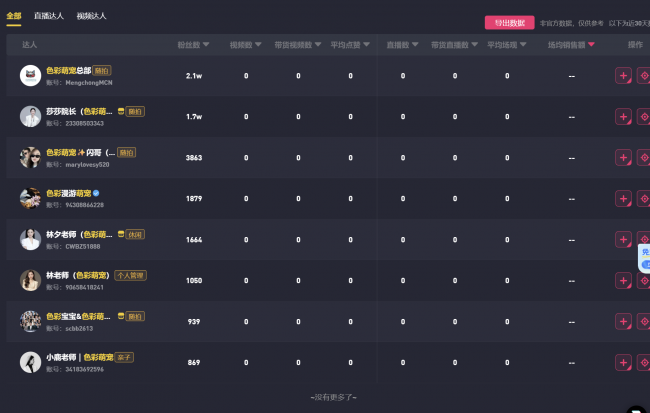Click plus icon for 色彩宝宝 row
The height and width of the screenshot is (413, 650).
pos(623,321)
